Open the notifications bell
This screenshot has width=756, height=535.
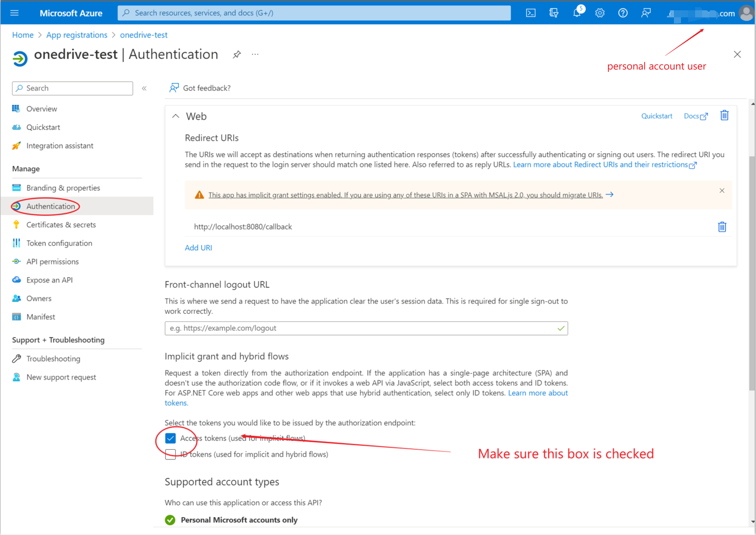[577, 13]
